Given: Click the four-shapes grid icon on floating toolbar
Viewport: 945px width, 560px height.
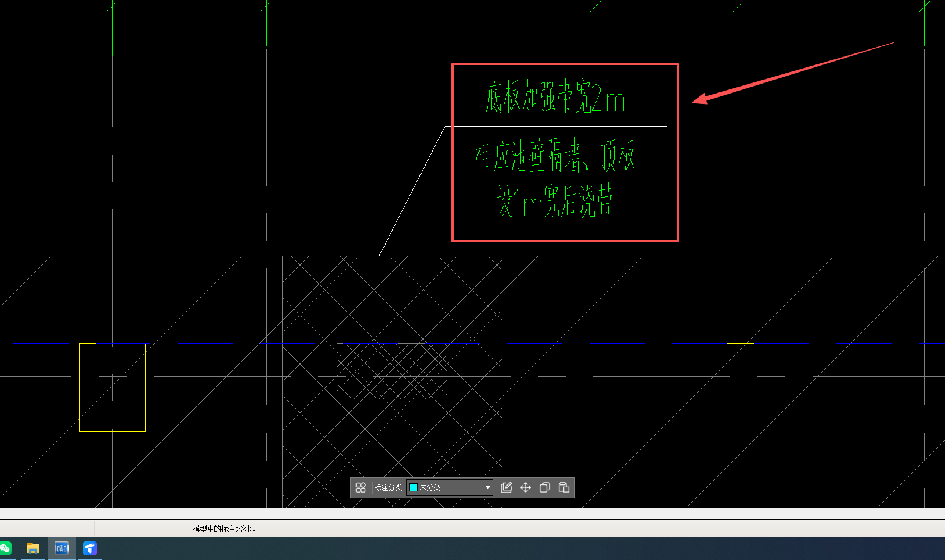Looking at the screenshot, I should 361,487.
